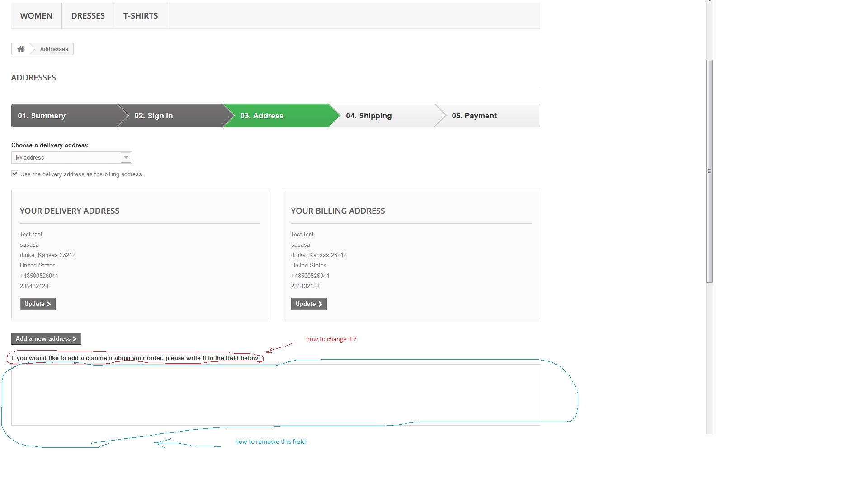Select the 03. Address step
This screenshot has height=488, width=868.
tap(262, 116)
